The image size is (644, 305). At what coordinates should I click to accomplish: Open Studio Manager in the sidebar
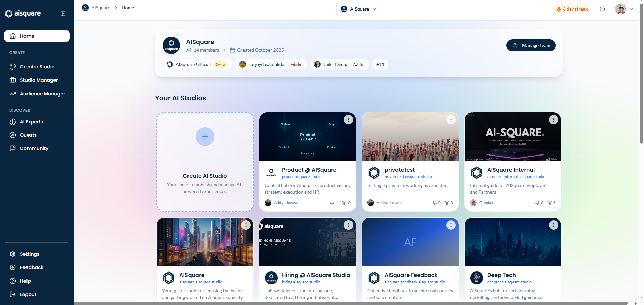[x=37, y=80]
